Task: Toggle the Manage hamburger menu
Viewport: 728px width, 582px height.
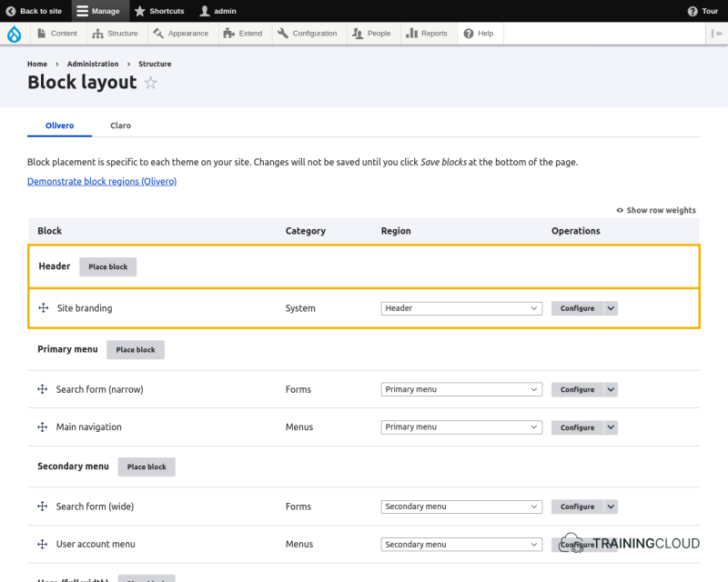Action: (98, 11)
